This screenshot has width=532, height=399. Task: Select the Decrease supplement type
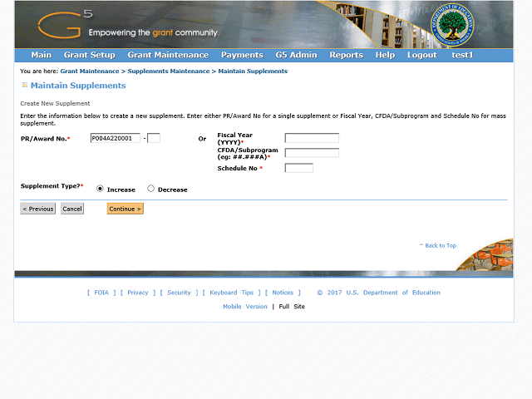click(x=150, y=189)
